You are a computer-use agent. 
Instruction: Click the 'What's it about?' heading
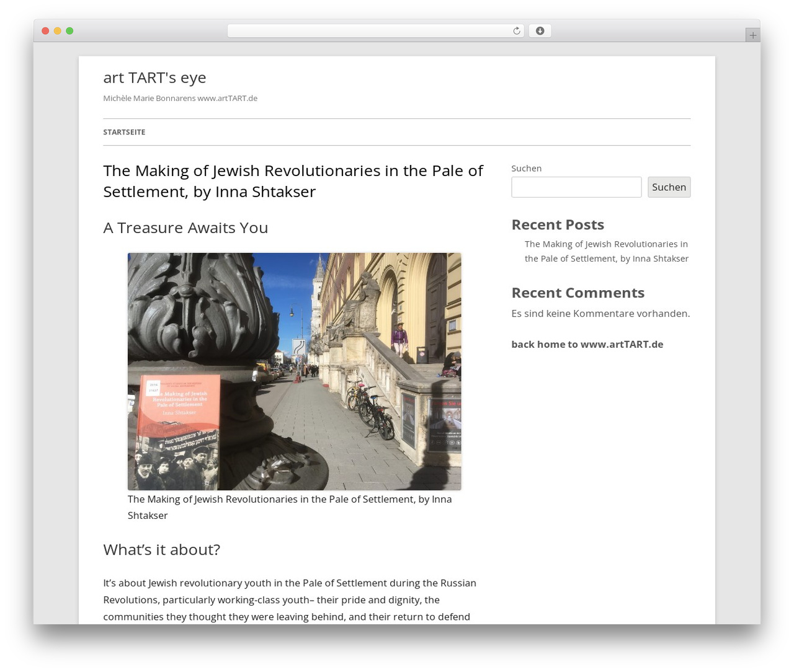[161, 549]
